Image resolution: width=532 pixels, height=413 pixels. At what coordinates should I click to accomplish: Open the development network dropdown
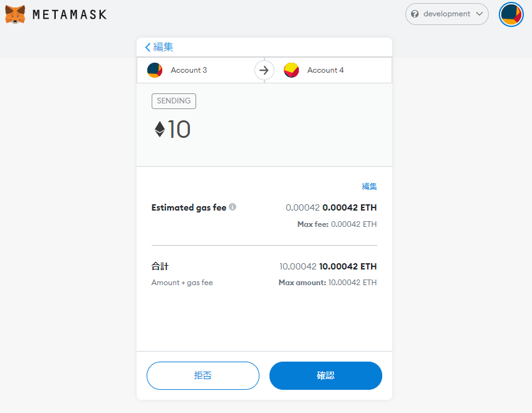coord(446,14)
